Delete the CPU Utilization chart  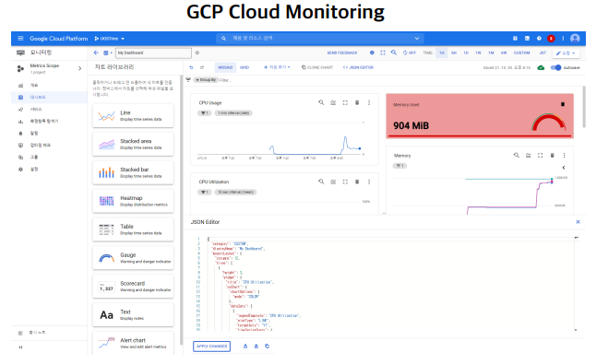[357, 182]
